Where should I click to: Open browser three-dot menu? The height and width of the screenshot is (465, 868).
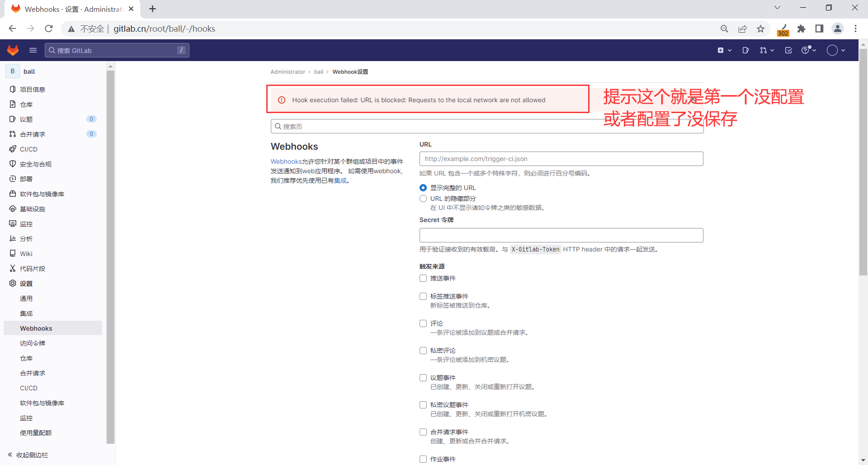click(855, 28)
